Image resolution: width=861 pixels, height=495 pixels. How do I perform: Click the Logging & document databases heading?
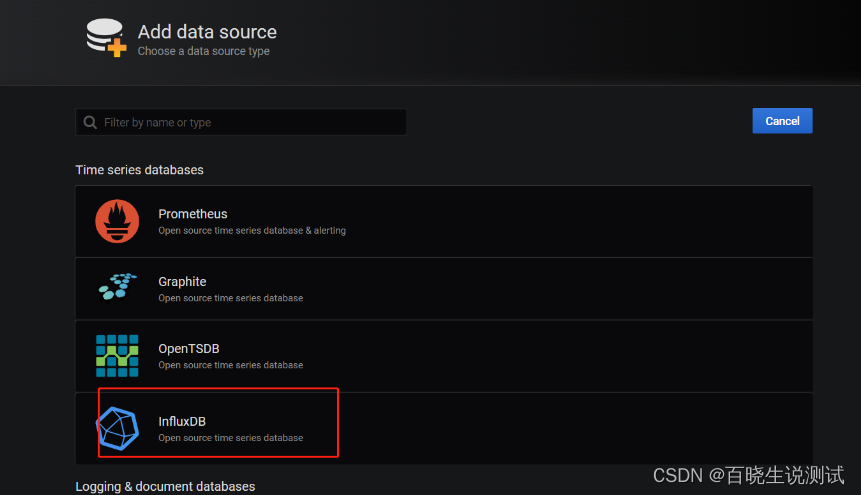tap(165, 487)
